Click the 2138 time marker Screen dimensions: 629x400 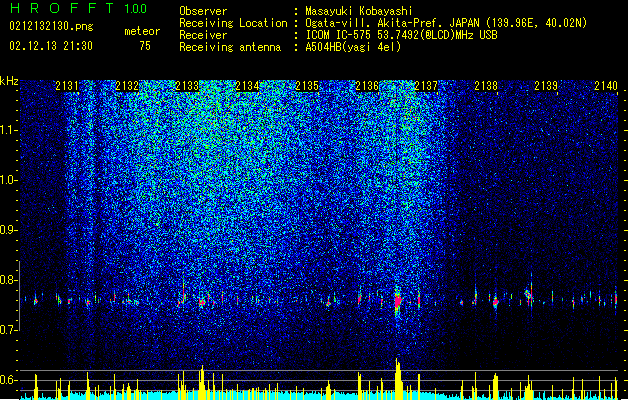coord(486,86)
